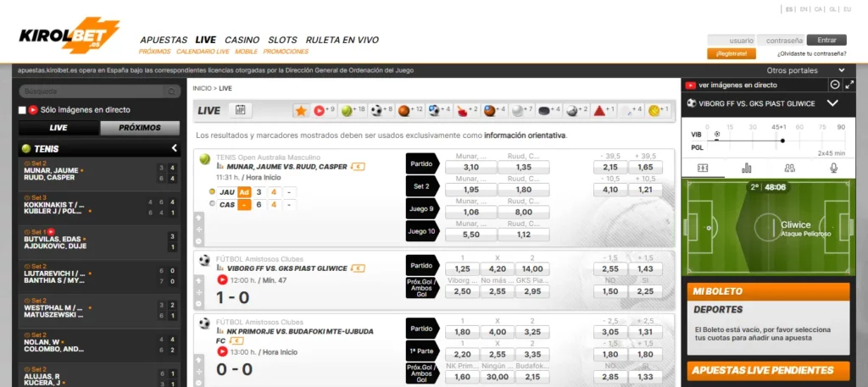The width and height of the screenshot is (868, 387).
Task: Filter by yellow handball +1 icon
Action: 659,111
